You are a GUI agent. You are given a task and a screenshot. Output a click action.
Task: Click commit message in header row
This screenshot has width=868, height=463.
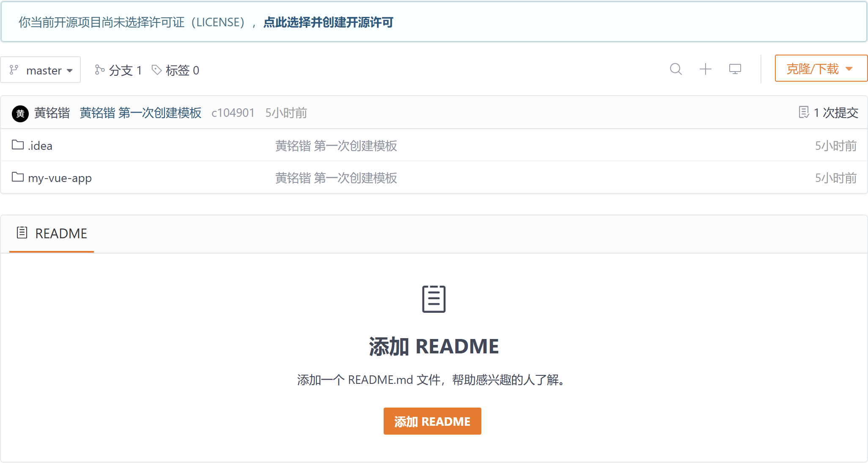[x=140, y=113]
